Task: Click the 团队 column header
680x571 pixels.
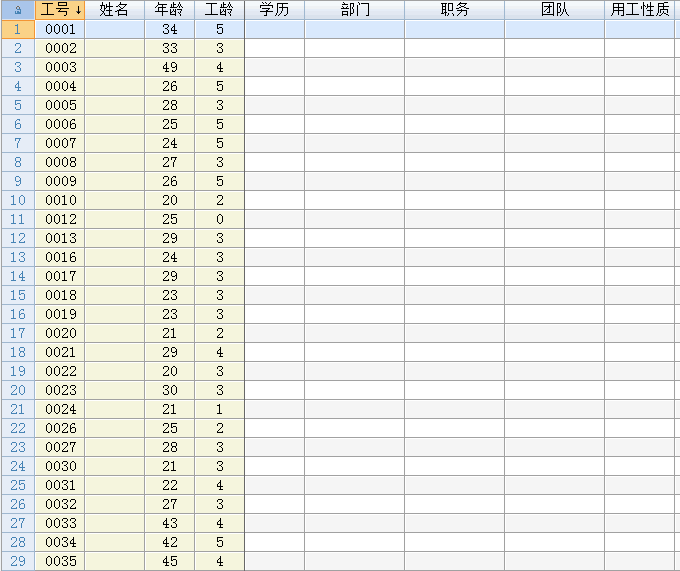Action: 555,10
